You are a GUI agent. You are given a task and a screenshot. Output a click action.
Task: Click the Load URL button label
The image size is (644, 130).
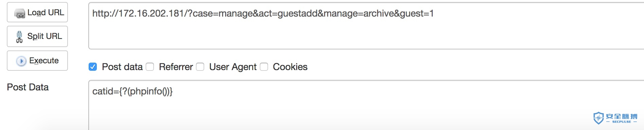(x=46, y=13)
